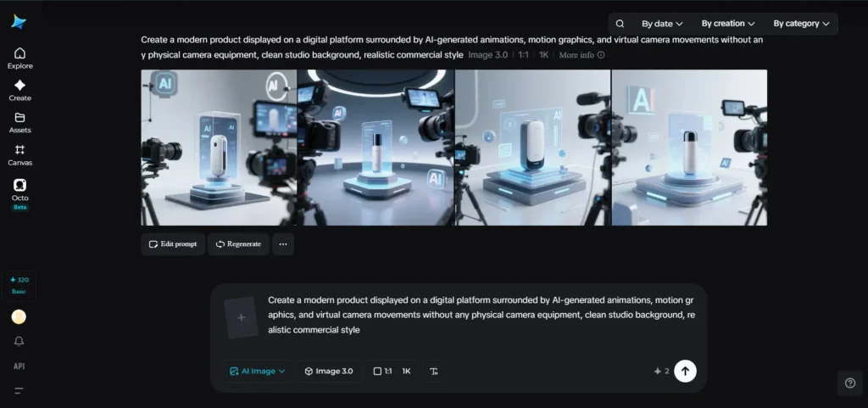The height and width of the screenshot is (408, 868).
Task: Select the Image 3.0 model option
Action: click(328, 371)
